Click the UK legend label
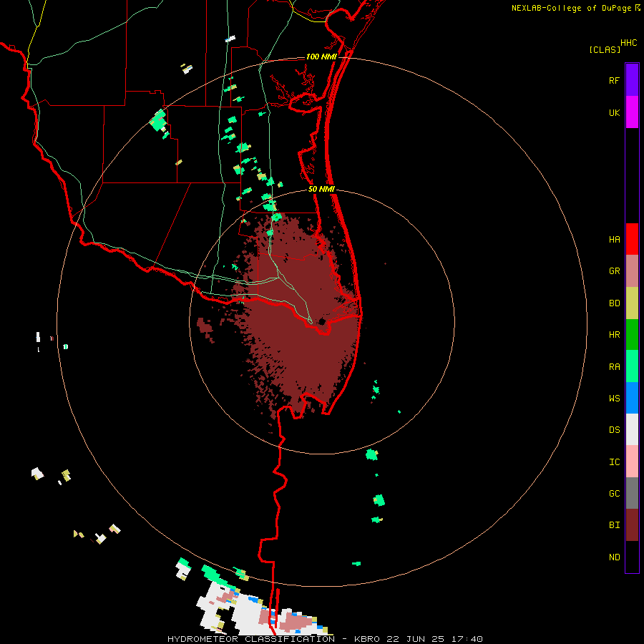Image resolution: width=644 pixels, height=644 pixels. (614, 112)
